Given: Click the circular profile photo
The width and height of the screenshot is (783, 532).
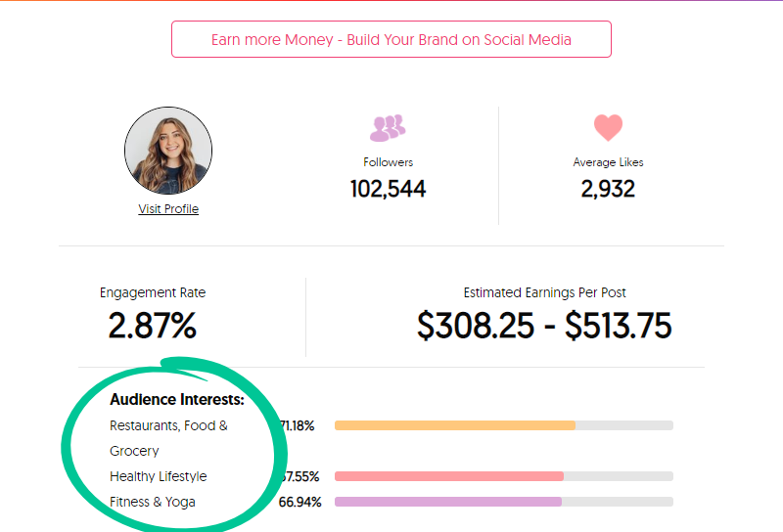Looking at the screenshot, I should tap(168, 151).
